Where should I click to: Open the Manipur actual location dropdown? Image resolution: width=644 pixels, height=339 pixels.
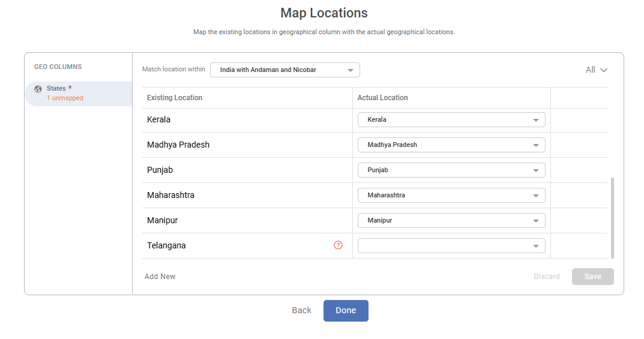click(x=451, y=221)
